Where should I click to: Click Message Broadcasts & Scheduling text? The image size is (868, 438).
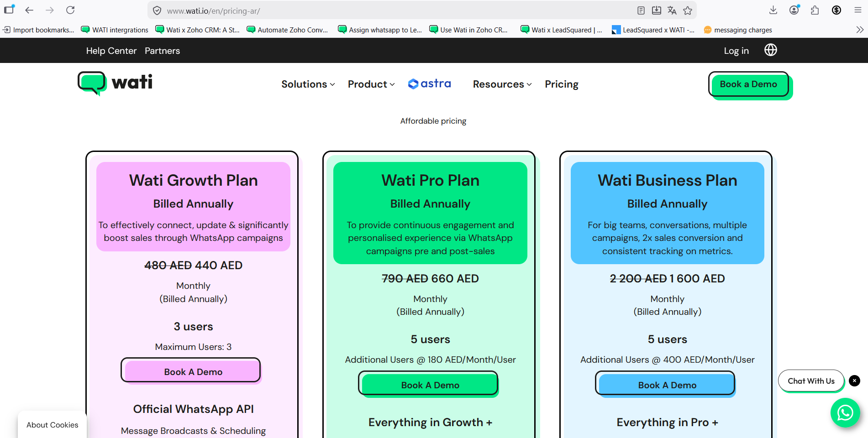point(193,431)
